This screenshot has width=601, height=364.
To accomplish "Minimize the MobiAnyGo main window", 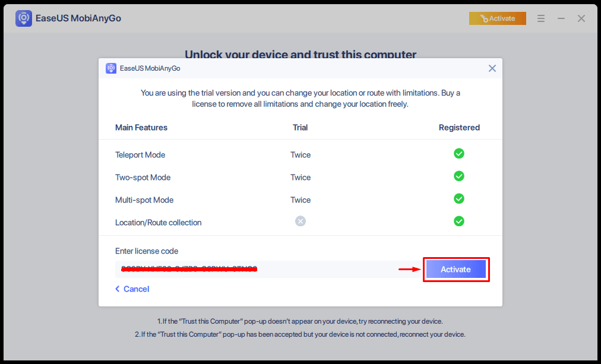I will [561, 18].
